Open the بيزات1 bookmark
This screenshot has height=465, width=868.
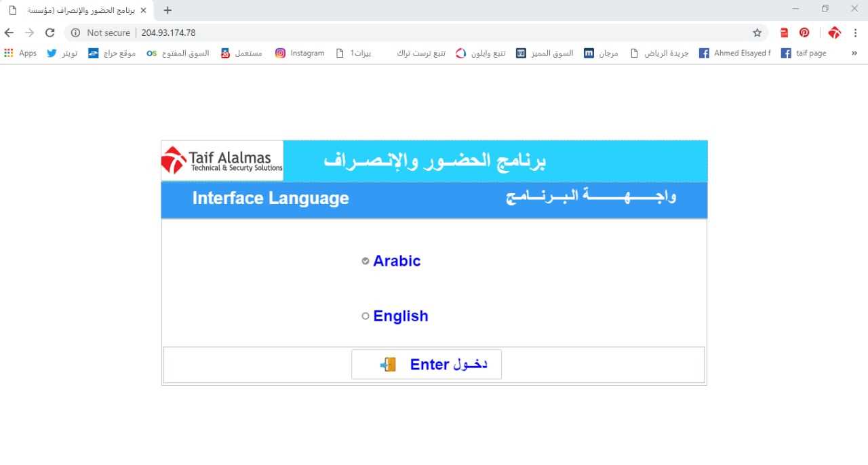point(354,53)
